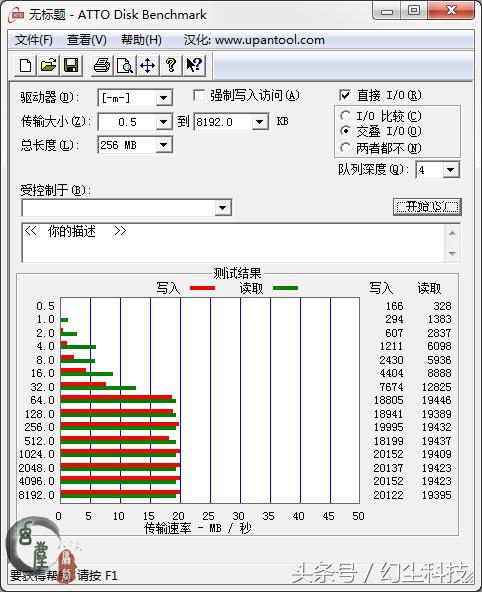The image size is (482, 592).
Task: Click the 开始 start button
Action: tap(427, 207)
